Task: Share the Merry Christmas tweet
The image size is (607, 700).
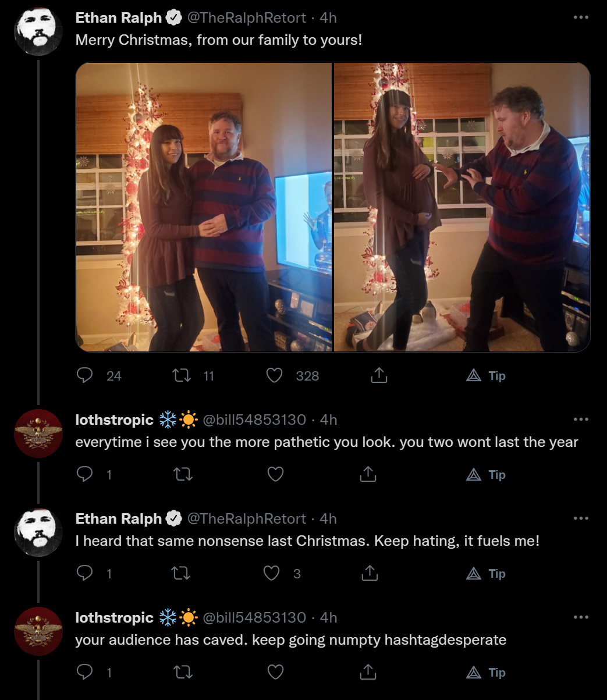Action: pos(379,375)
